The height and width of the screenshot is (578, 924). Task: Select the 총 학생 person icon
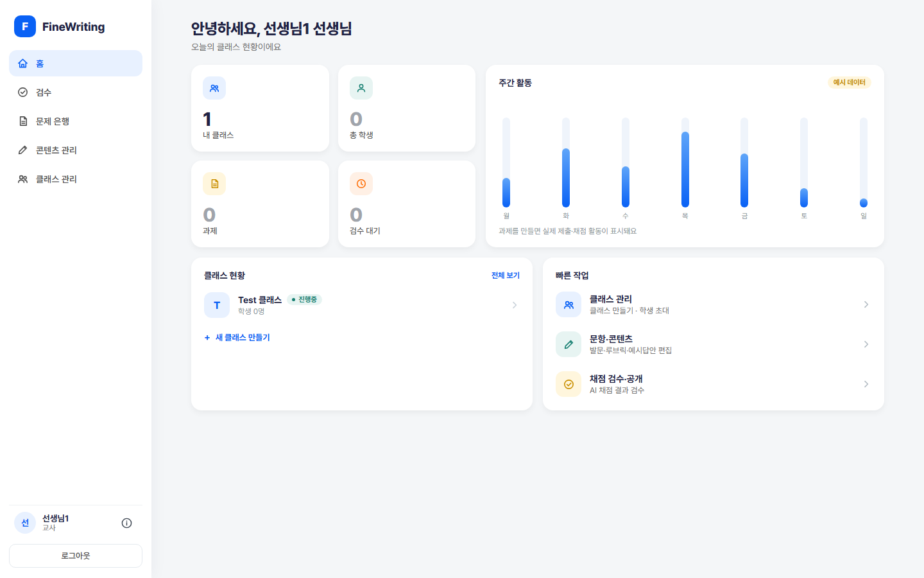pos(361,88)
